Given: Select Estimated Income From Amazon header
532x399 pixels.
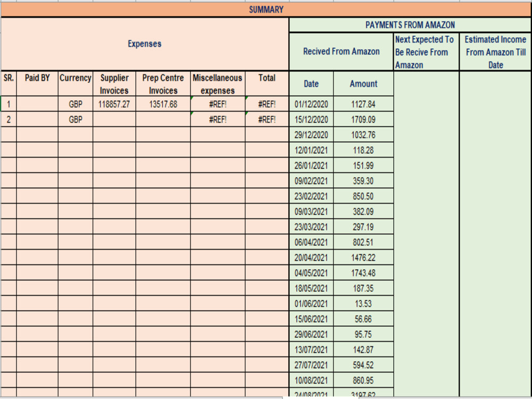Looking at the screenshot, I should (495, 52).
